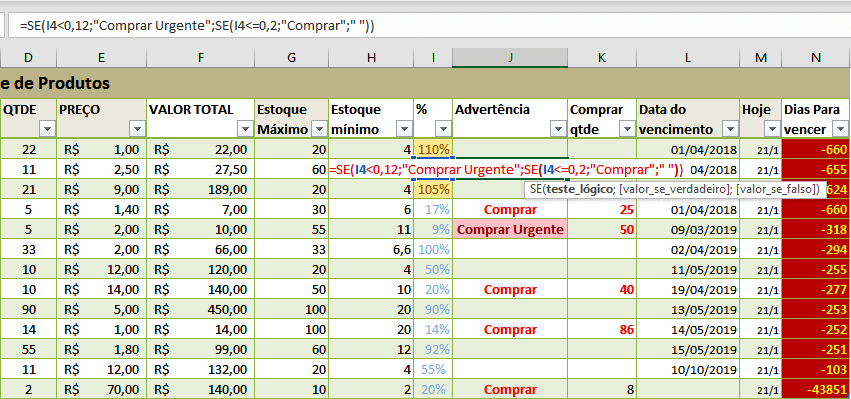
Task: Select the -43851 days cell
Action: 816,390
